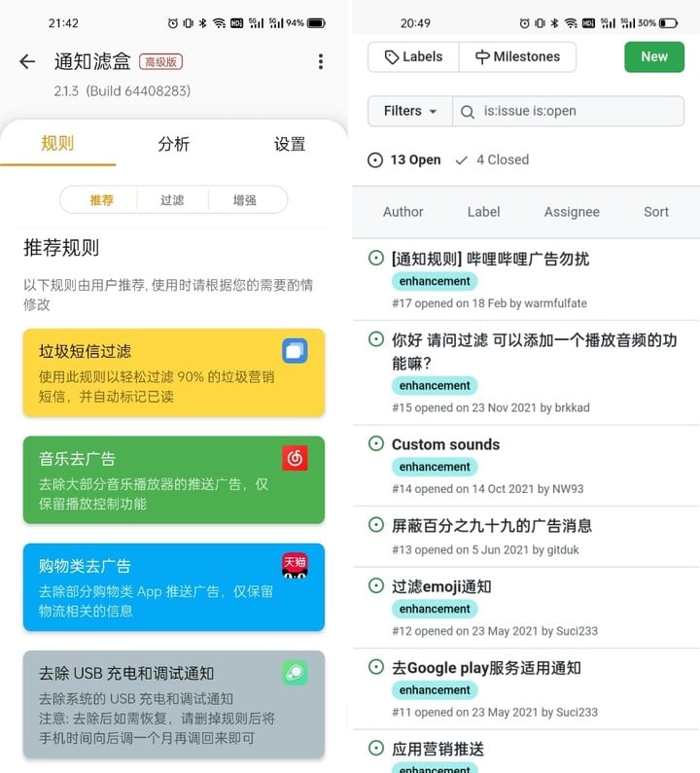Open the Author filter dropdown
Image resolution: width=700 pixels, height=773 pixels.
tap(403, 212)
